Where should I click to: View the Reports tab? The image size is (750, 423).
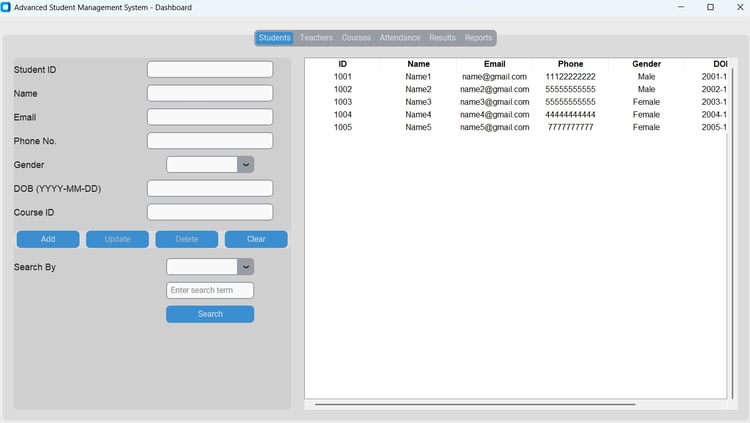point(478,37)
